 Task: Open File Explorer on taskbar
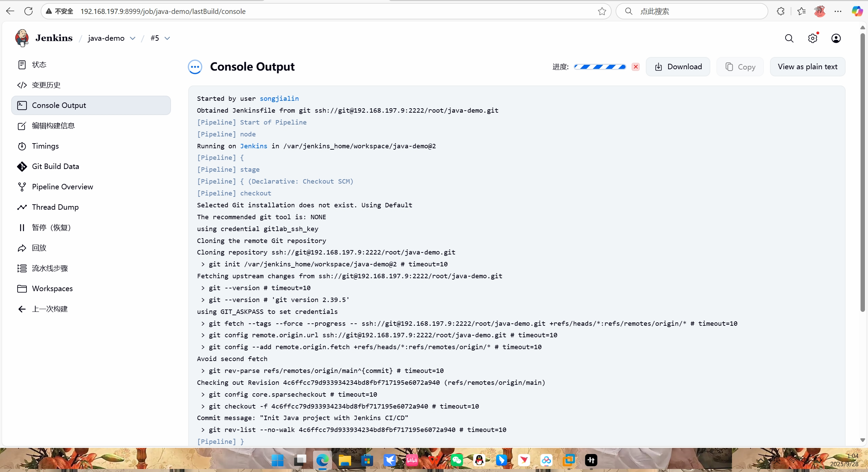345,460
